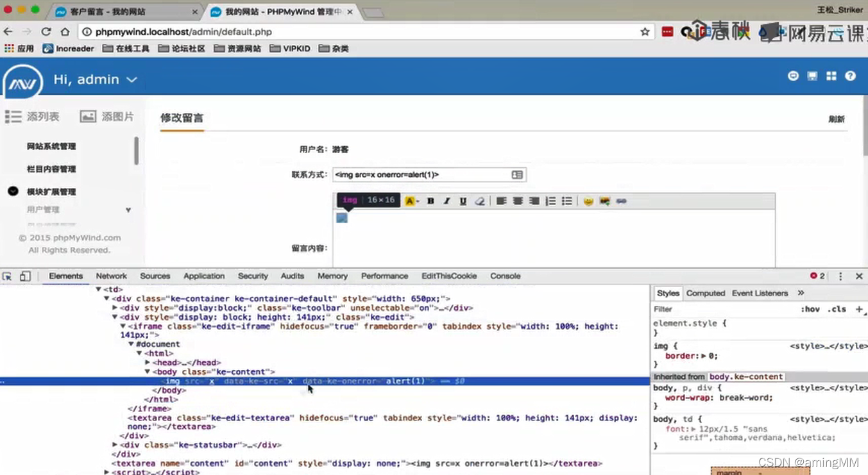Click the phpMyWind logo in the header
Image resolution: width=868 pixels, height=475 pixels.
(22, 83)
